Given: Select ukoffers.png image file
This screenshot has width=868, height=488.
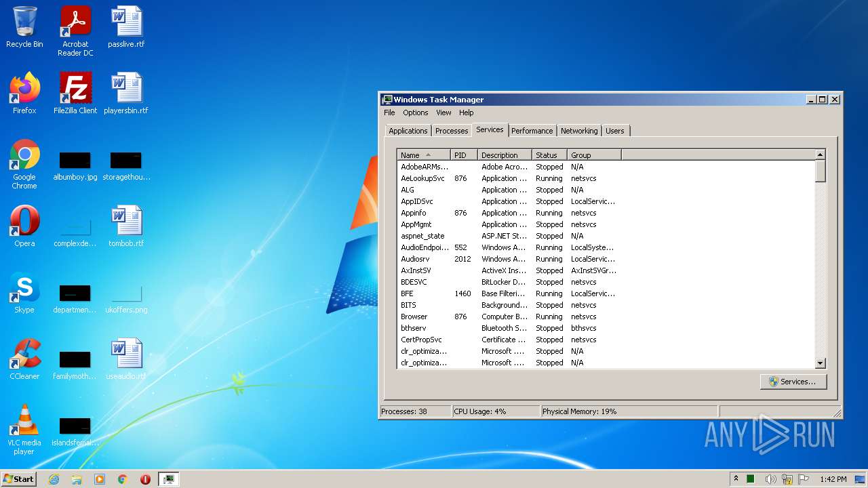Looking at the screenshot, I should click(126, 299).
